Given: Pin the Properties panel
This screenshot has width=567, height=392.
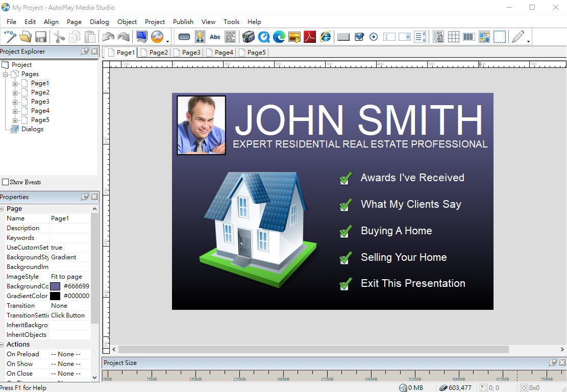Looking at the screenshot, I should pos(85,197).
